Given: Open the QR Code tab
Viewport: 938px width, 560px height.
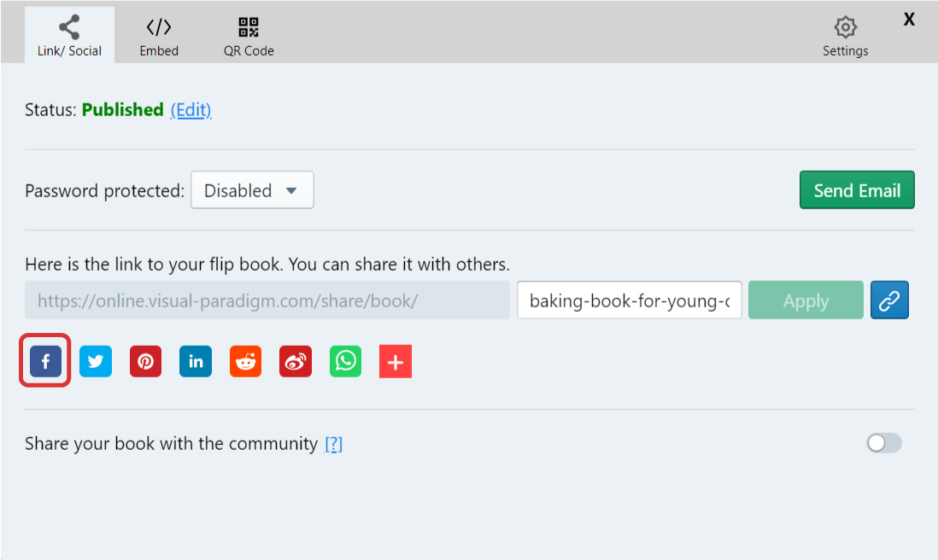Looking at the screenshot, I should click(249, 36).
